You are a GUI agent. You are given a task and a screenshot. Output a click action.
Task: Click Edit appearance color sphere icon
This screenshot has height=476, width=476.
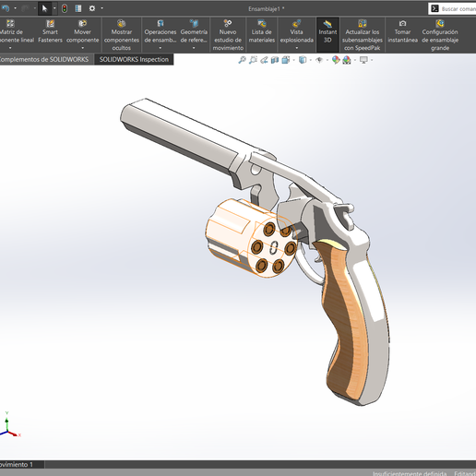336,60
